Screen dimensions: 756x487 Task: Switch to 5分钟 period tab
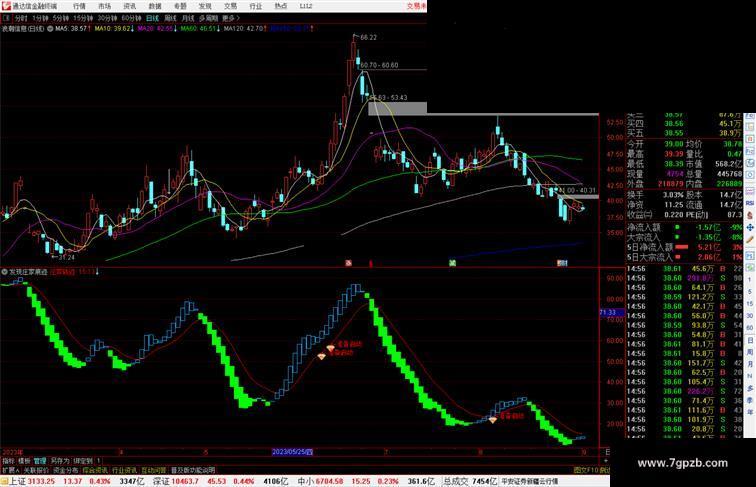(61, 18)
